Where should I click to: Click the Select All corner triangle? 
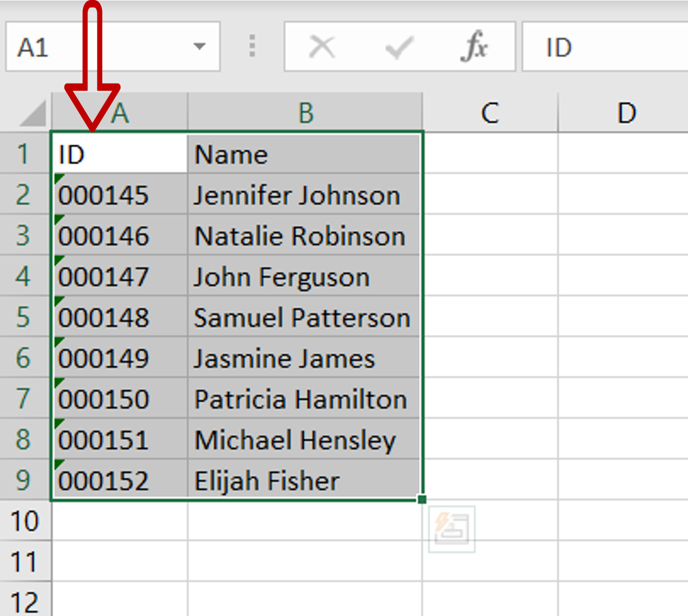click(33, 114)
